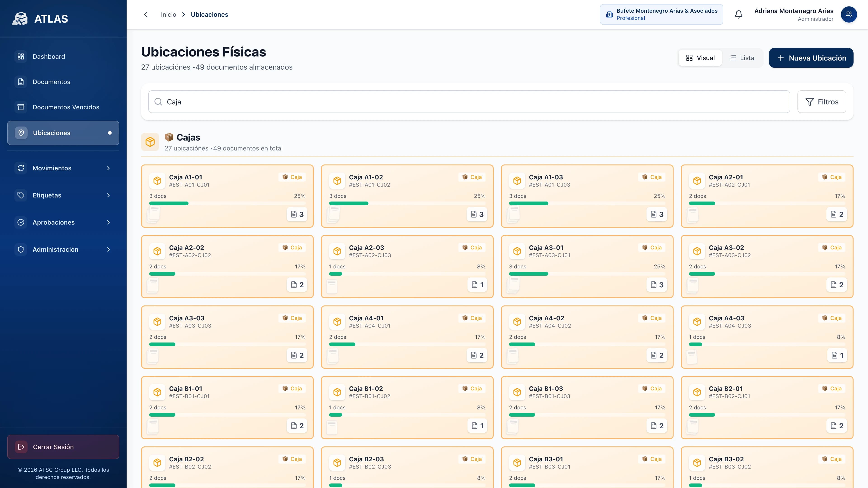Open notifications bell icon
The height and width of the screenshot is (488, 868).
coord(739,14)
